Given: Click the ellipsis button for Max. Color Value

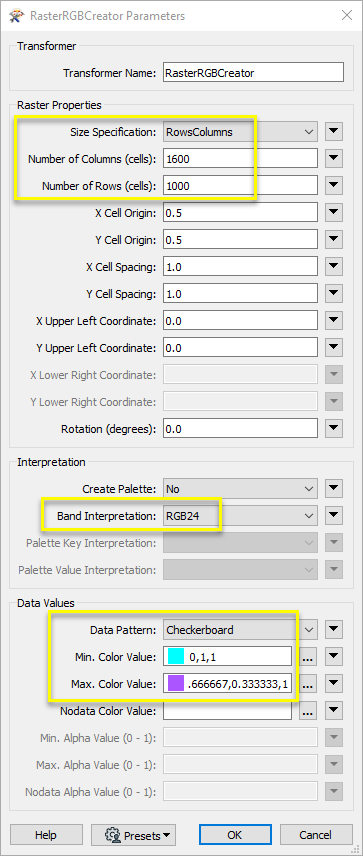Looking at the screenshot, I should coord(308,684).
